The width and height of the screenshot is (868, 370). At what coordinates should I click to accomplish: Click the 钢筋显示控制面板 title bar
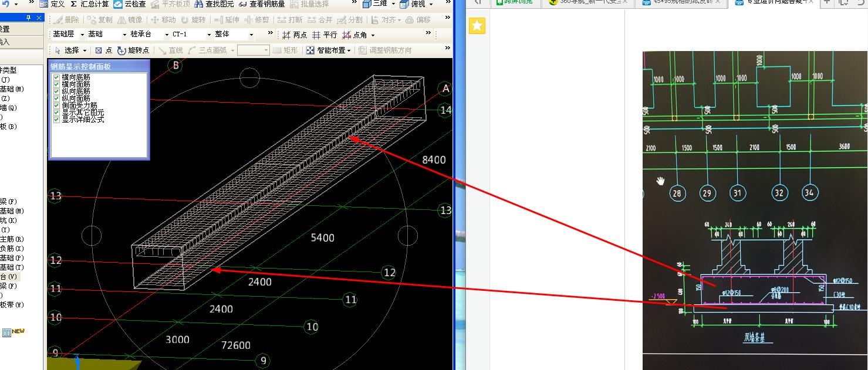[x=99, y=66]
